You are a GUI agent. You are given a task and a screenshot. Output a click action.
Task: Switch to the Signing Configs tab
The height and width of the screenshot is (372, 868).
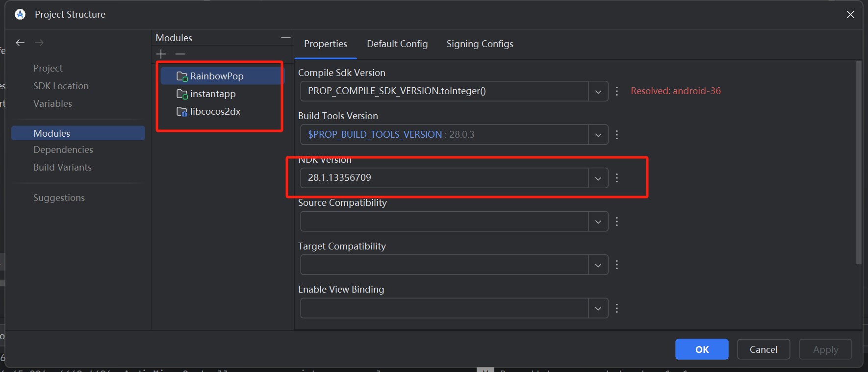[x=480, y=44]
